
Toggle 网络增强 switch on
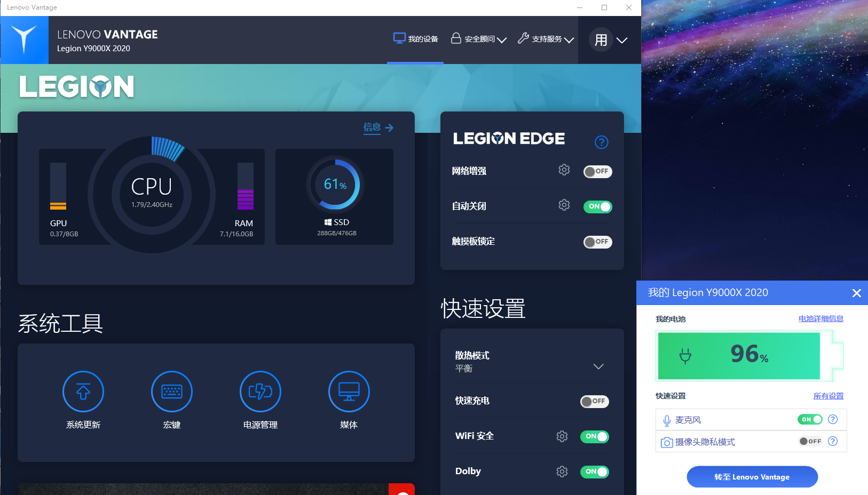point(598,171)
